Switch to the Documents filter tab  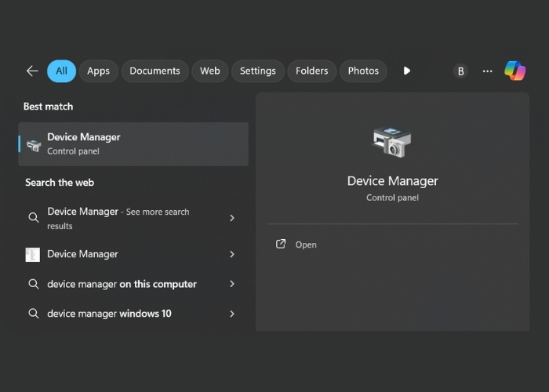tap(155, 71)
